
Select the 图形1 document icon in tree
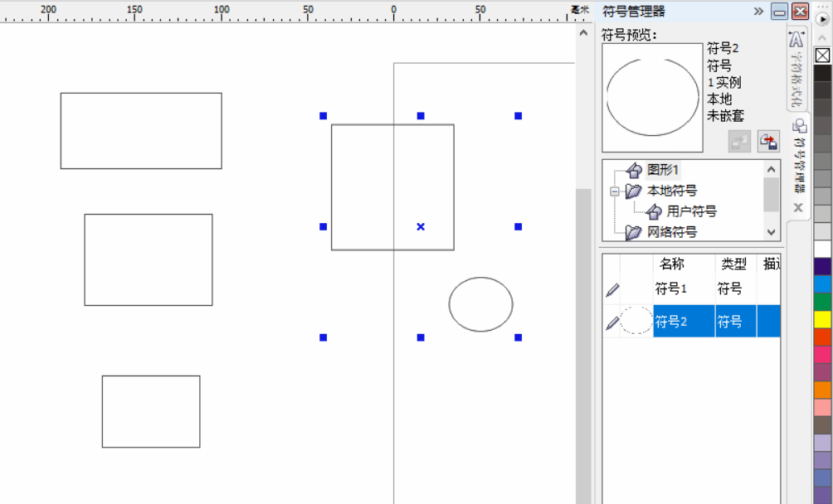[x=635, y=170]
